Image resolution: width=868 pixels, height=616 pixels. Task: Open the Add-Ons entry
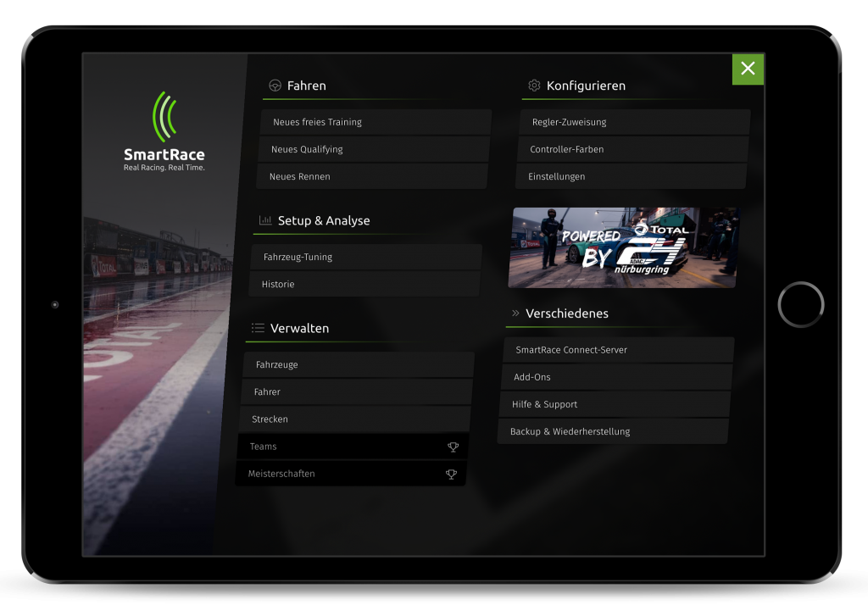pos(617,377)
